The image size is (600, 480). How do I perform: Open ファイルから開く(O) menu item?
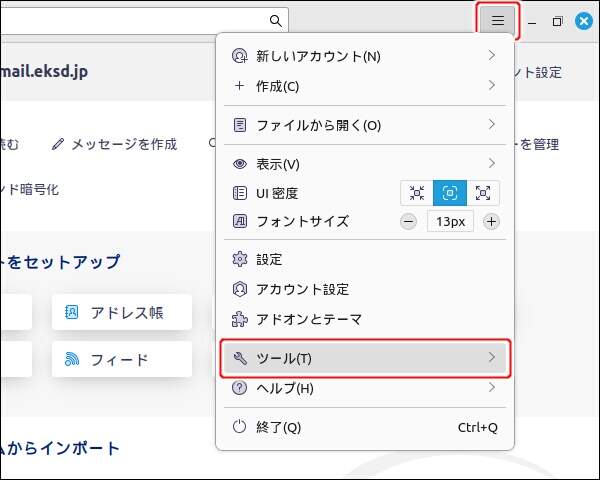365,125
